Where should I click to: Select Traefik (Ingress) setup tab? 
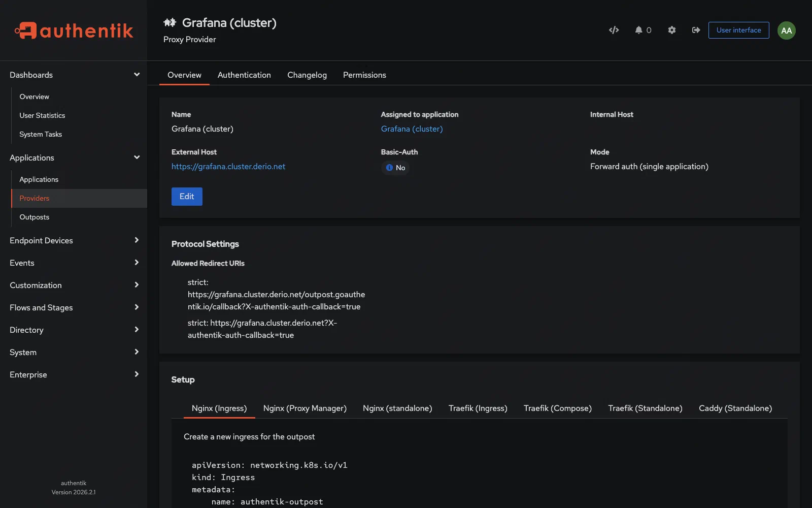click(x=478, y=408)
